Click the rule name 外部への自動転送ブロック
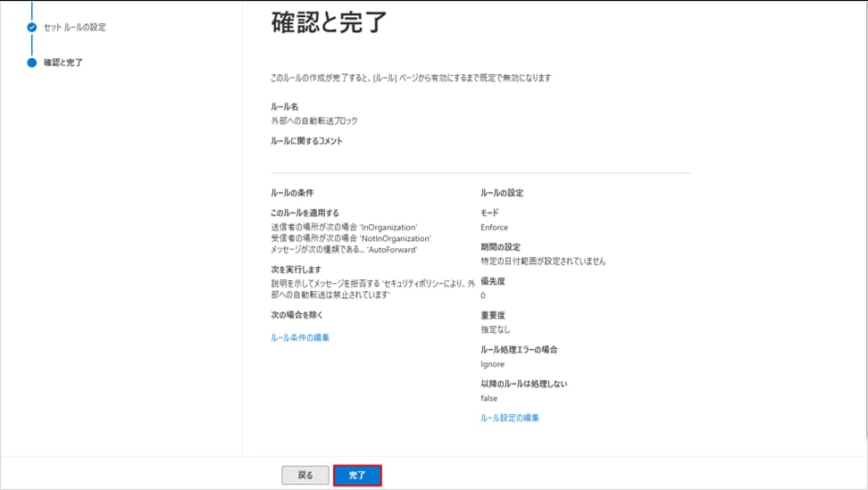This screenshot has height=490, width=868. (314, 120)
